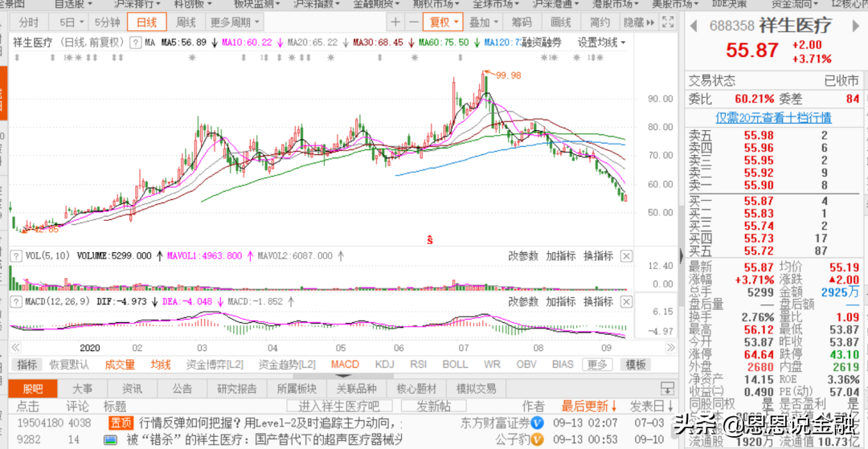Open the 自选股 menu dropdown
The width and height of the screenshot is (868, 449).
[74, 4]
